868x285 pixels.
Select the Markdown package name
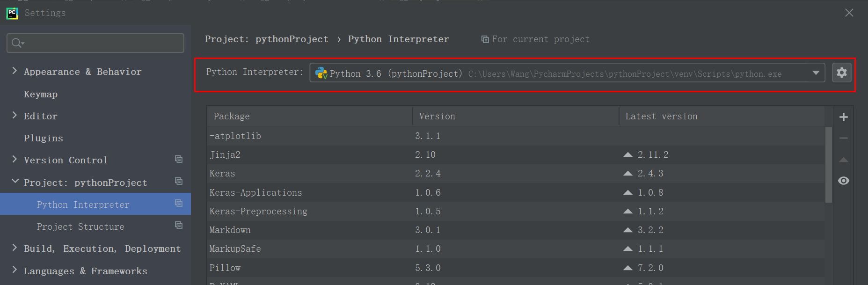tap(230, 230)
